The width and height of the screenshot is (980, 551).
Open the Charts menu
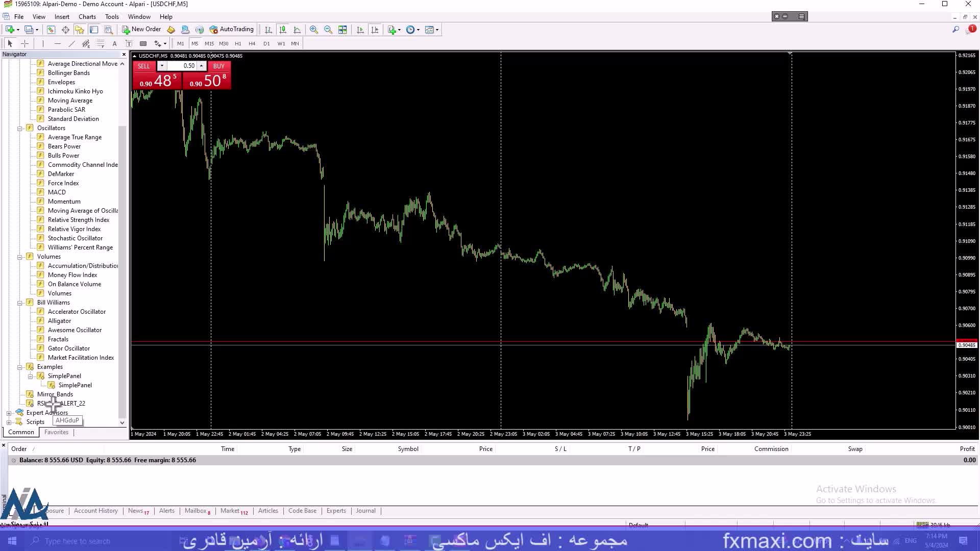pyautogui.click(x=87, y=16)
